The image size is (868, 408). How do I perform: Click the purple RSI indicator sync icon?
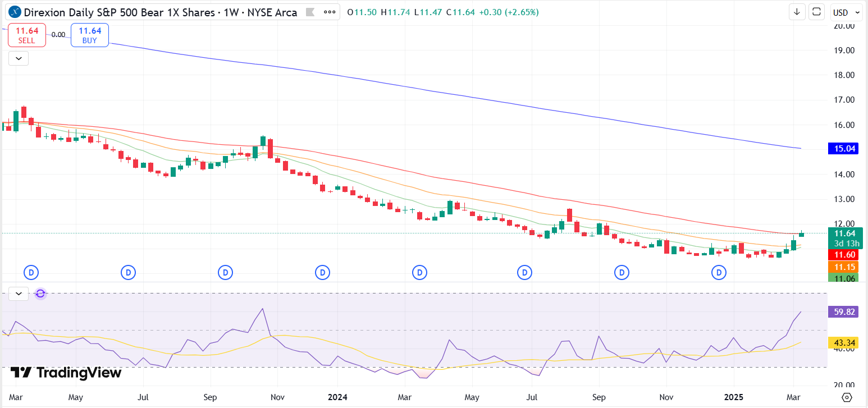click(40, 293)
